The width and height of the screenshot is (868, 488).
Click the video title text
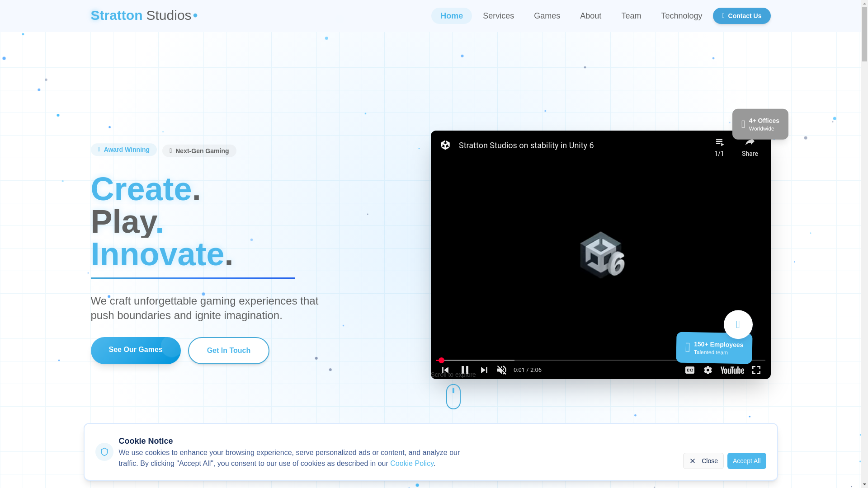526,145
